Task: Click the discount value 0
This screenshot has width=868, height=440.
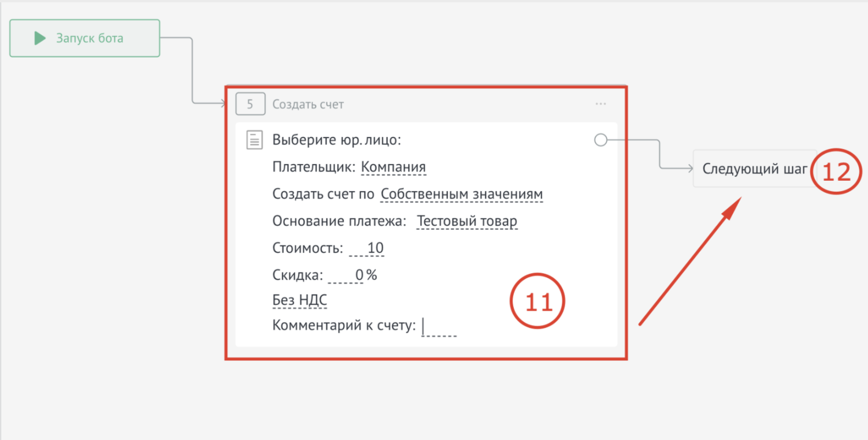Action: tap(359, 275)
